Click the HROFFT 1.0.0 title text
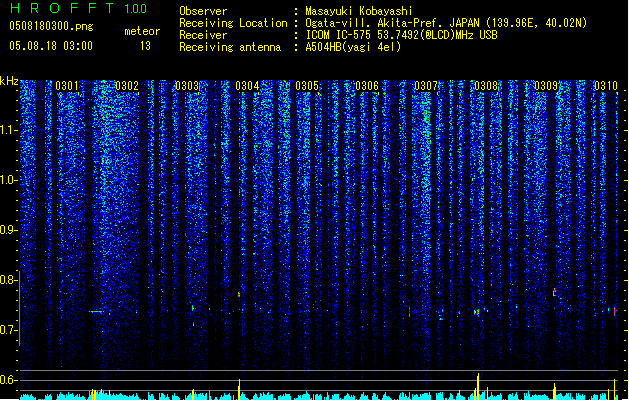Image resolution: width=629 pixels, height=400 pixels. [79, 8]
